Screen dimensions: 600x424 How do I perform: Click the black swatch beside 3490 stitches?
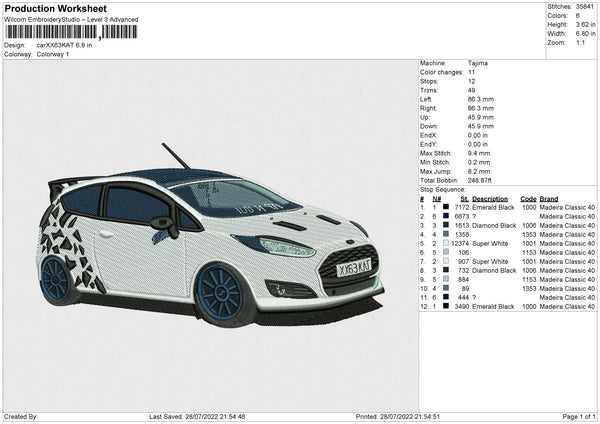tap(446, 307)
